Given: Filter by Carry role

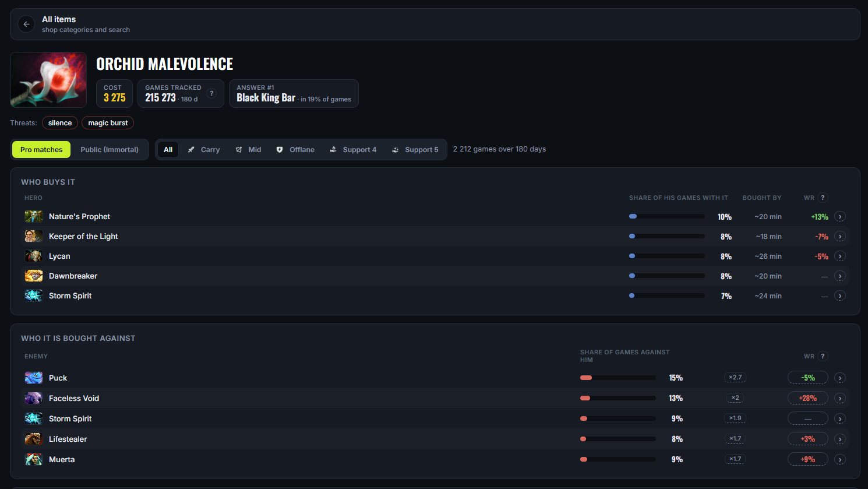Looking at the screenshot, I should coord(203,150).
